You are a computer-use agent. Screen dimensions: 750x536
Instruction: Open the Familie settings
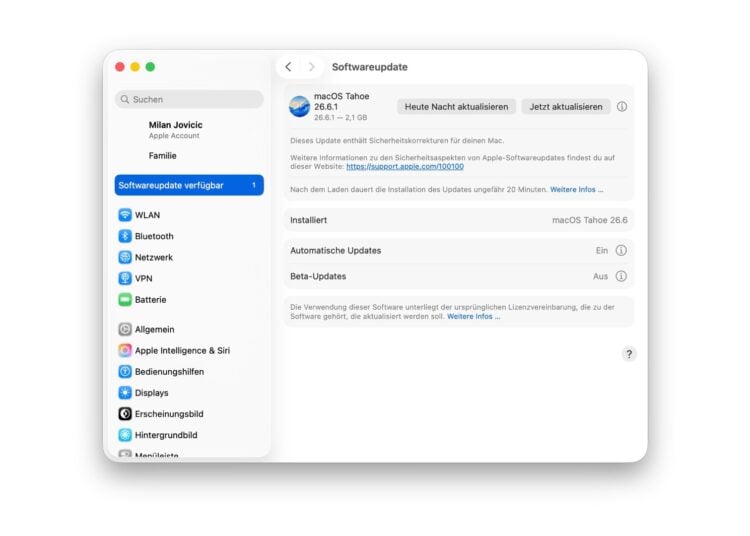click(x=163, y=156)
